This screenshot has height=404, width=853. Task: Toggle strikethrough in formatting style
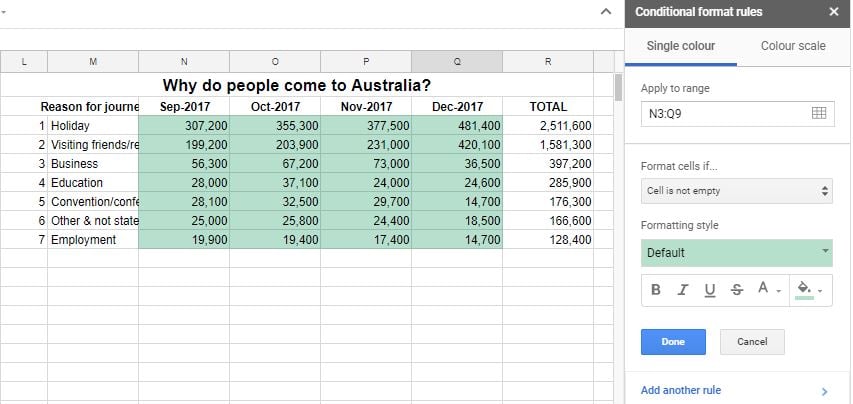[x=737, y=290]
